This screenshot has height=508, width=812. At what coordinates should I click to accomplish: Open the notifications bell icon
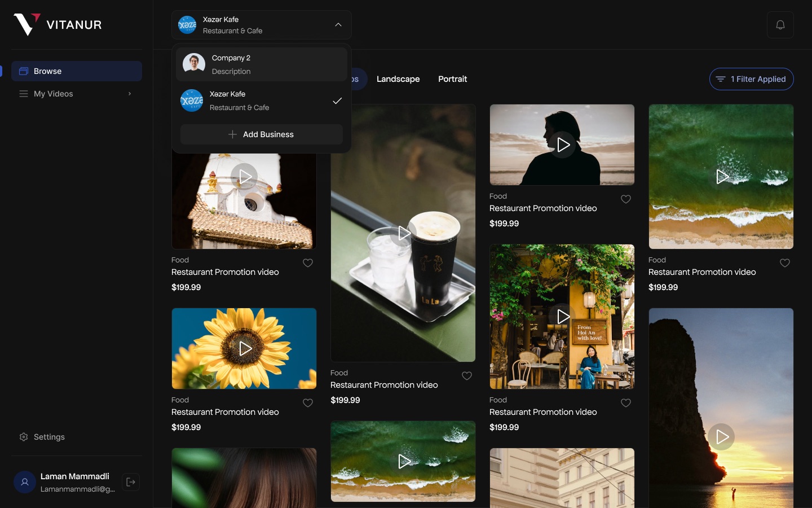(x=780, y=25)
